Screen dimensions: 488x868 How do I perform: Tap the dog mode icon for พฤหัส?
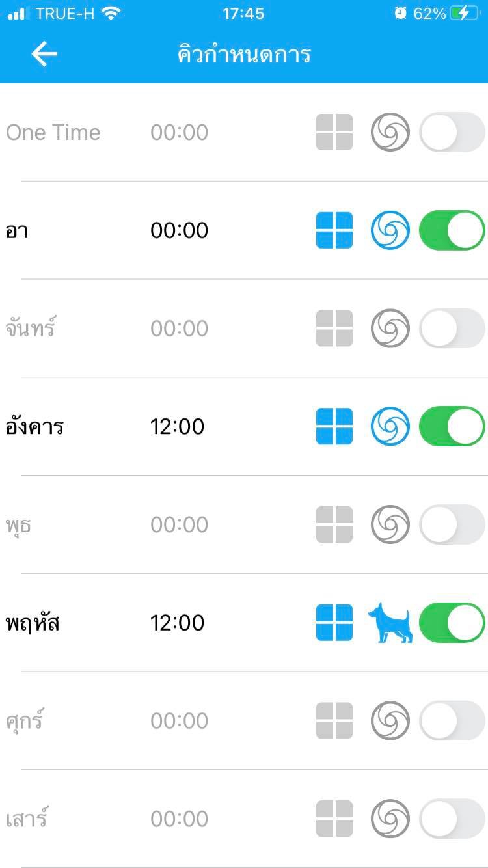390,623
